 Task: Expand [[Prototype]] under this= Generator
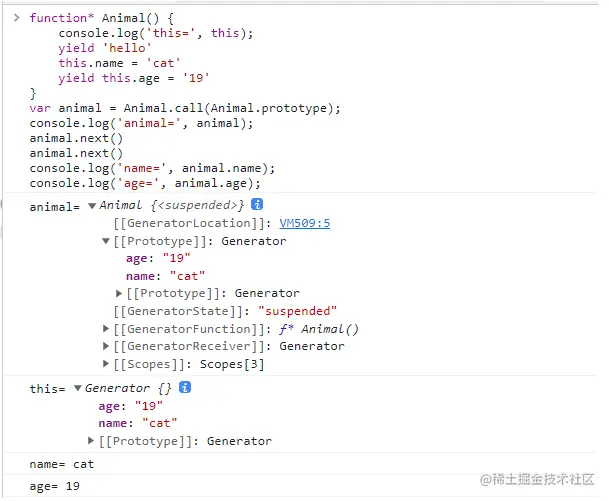90,440
